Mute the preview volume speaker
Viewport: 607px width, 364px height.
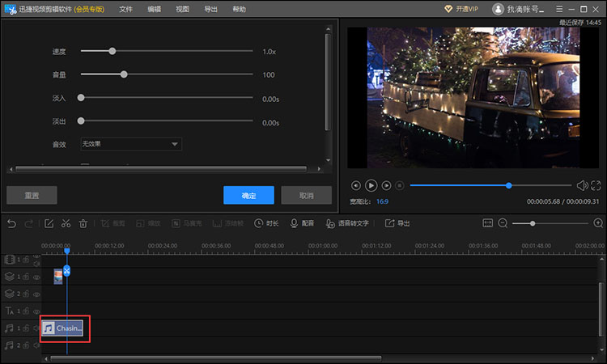[x=582, y=186]
